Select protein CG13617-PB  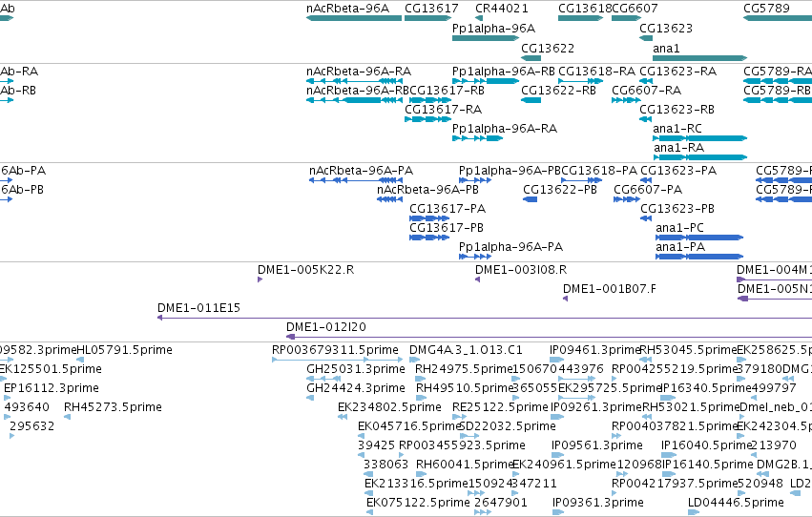click(x=429, y=238)
